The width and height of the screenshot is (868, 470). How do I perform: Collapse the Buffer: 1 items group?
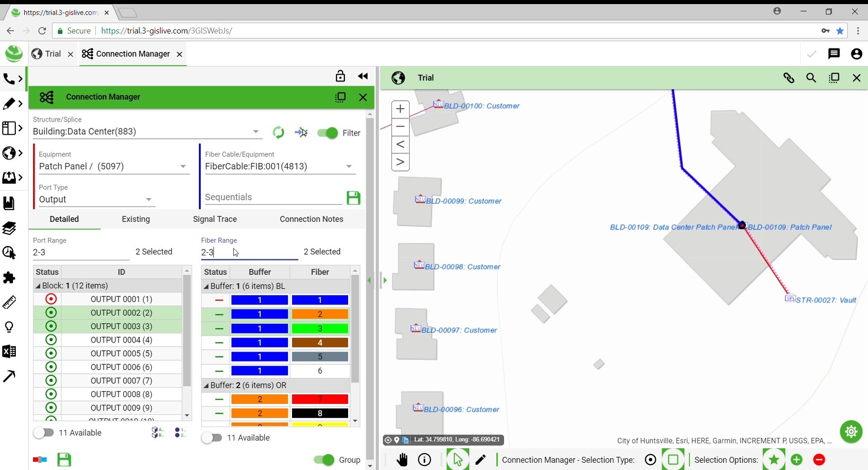click(x=207, y=286)
